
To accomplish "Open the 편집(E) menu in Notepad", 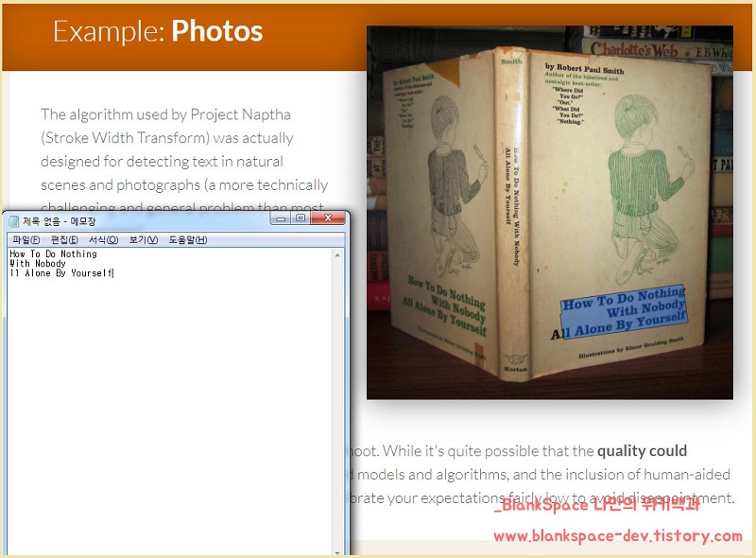I will coord(64,240).
